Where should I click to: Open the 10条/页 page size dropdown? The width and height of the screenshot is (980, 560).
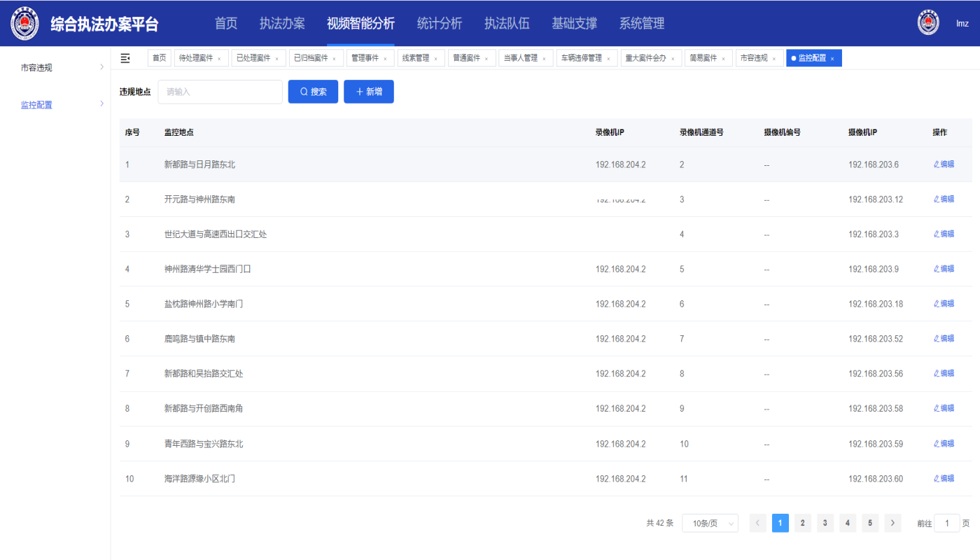(x=710, y=523)
